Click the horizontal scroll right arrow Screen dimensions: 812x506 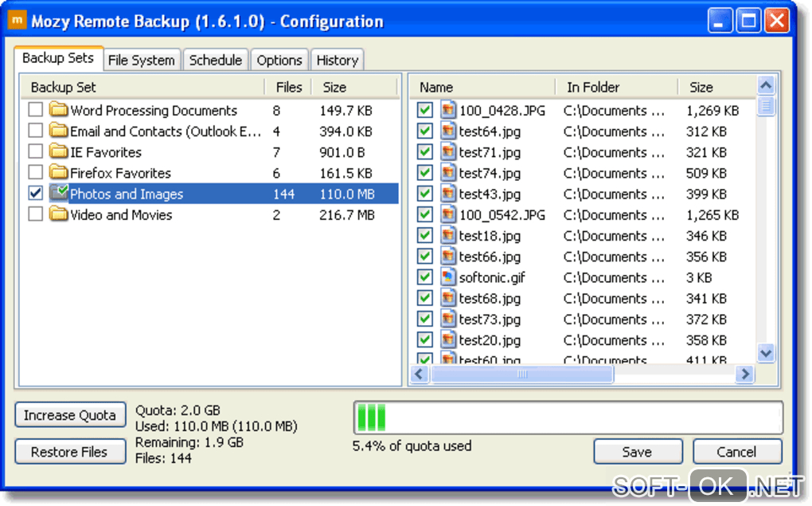744,374
